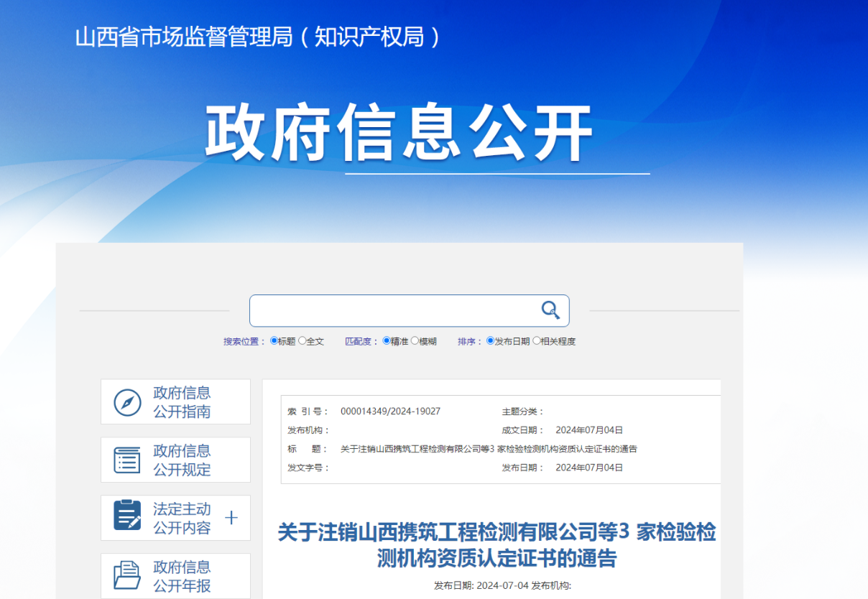Click the 发布日期 metadata row value 2024年07月04日
The width and height of the screenshot is (868, 599).
[x=589, y=468]
